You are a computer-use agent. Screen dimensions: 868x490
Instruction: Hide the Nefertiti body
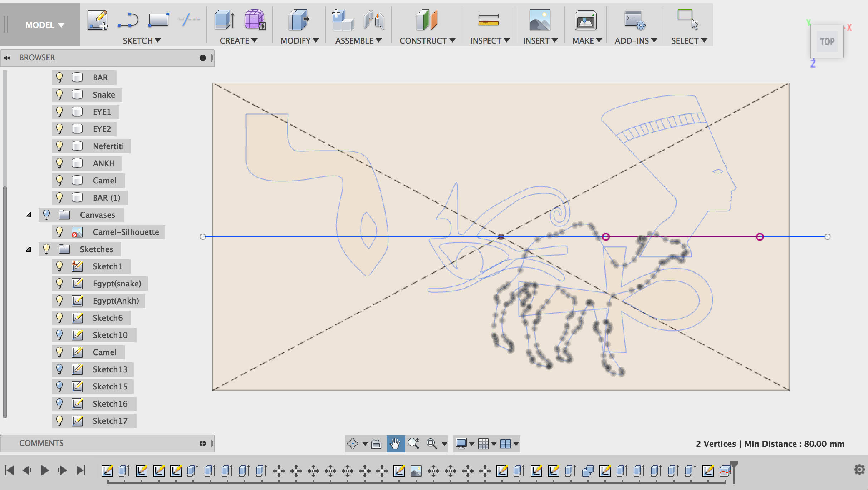tap(59, 146)
